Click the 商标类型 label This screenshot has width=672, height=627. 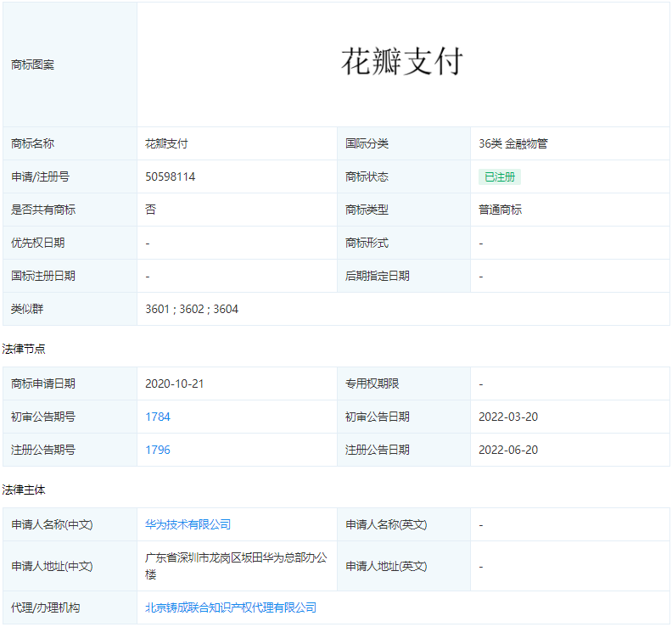(x=367, y=210)
